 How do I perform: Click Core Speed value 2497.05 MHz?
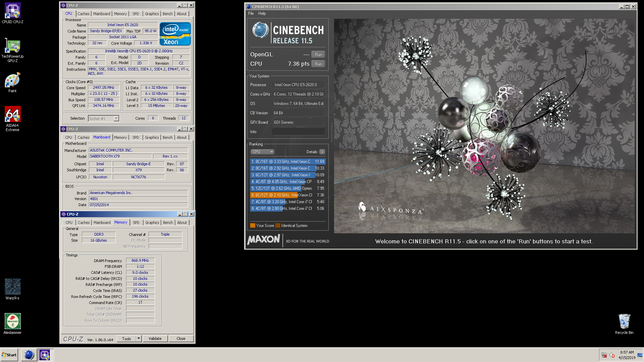[104, 87]
